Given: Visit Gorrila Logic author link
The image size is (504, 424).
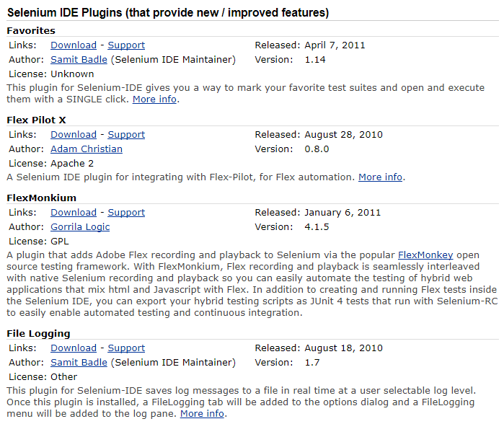Looking at the screenshot, I should (x=80, y=226).
